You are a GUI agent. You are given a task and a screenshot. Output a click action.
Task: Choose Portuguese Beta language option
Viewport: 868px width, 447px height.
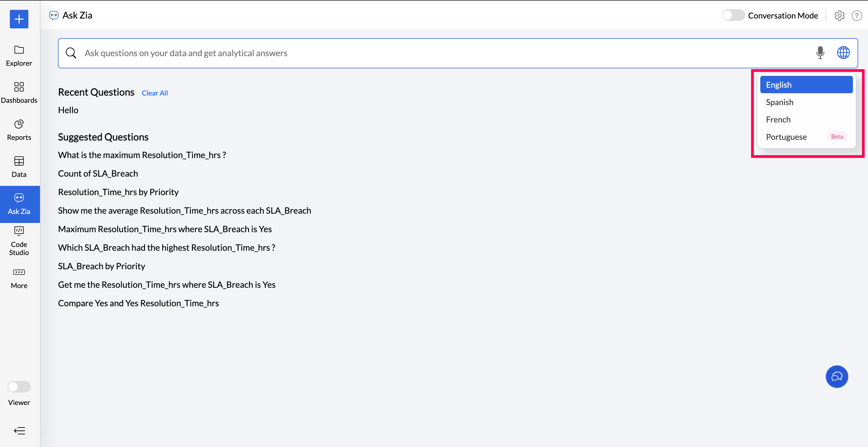[x=786, y=137]
